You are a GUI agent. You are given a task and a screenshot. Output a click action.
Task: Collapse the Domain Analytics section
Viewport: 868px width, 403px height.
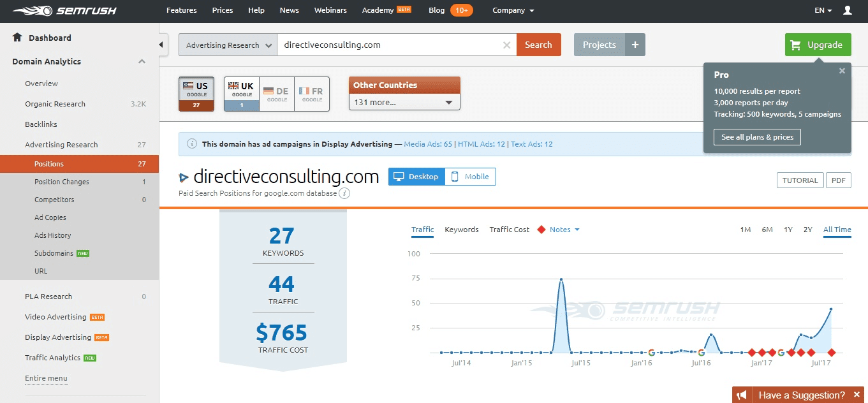(x=142, y=61)
